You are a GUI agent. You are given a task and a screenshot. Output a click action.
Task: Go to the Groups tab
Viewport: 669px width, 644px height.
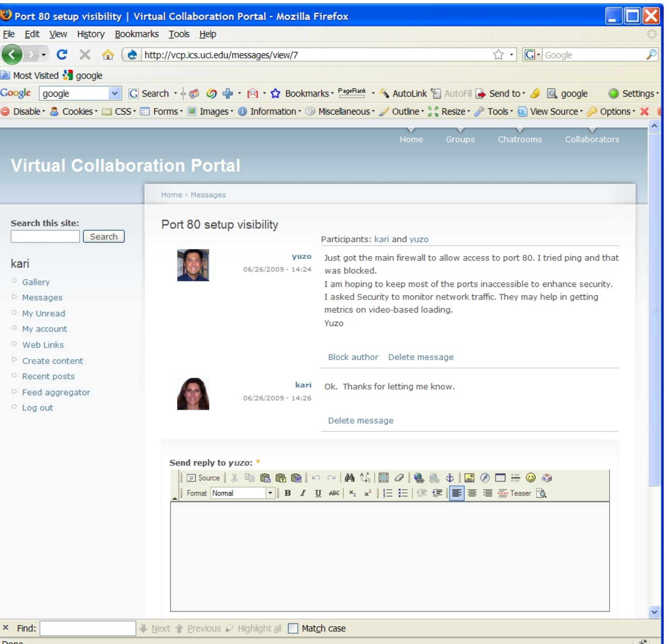coord(460,139)
